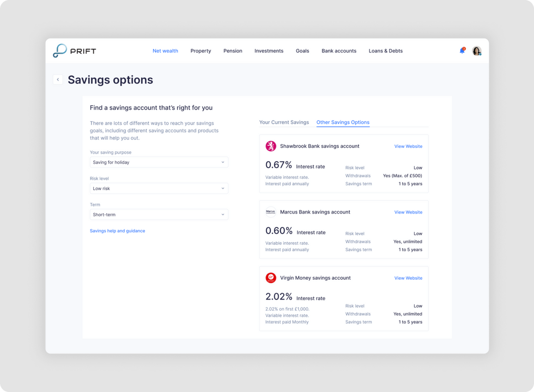Open the Pension section
The image size is (534, 392).
point(232,51)
